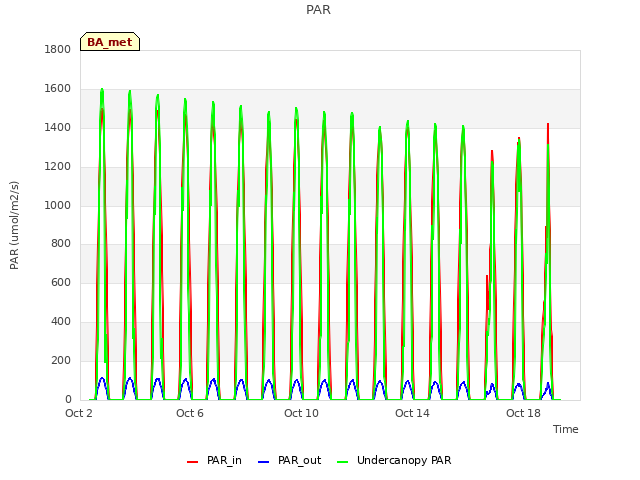Click the Oct 6 axis tick label

pos(190,413)
